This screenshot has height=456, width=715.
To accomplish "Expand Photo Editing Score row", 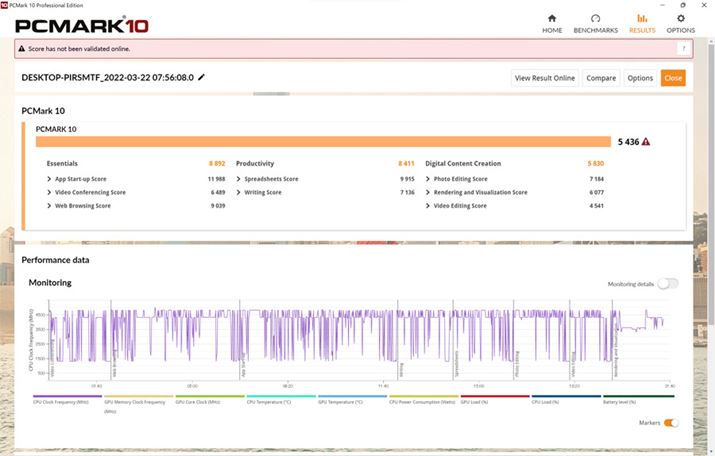I will [x=428, y=178].
